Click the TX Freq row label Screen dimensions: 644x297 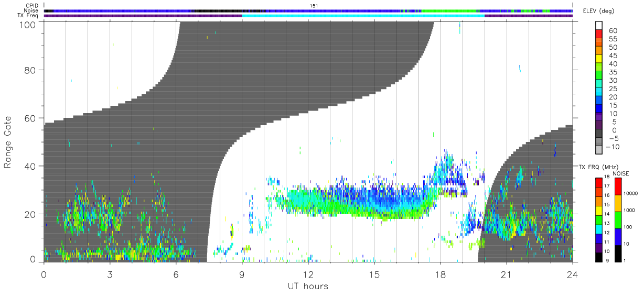29,15
